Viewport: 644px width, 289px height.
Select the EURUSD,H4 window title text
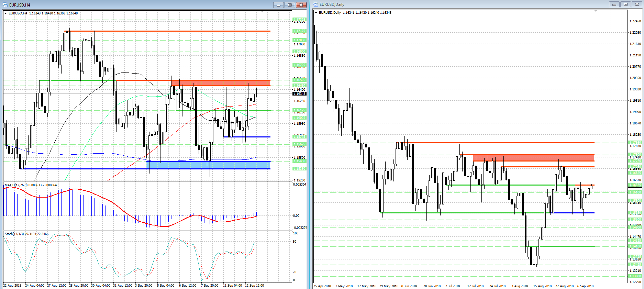pyautogui.click(x=20, y=5)
